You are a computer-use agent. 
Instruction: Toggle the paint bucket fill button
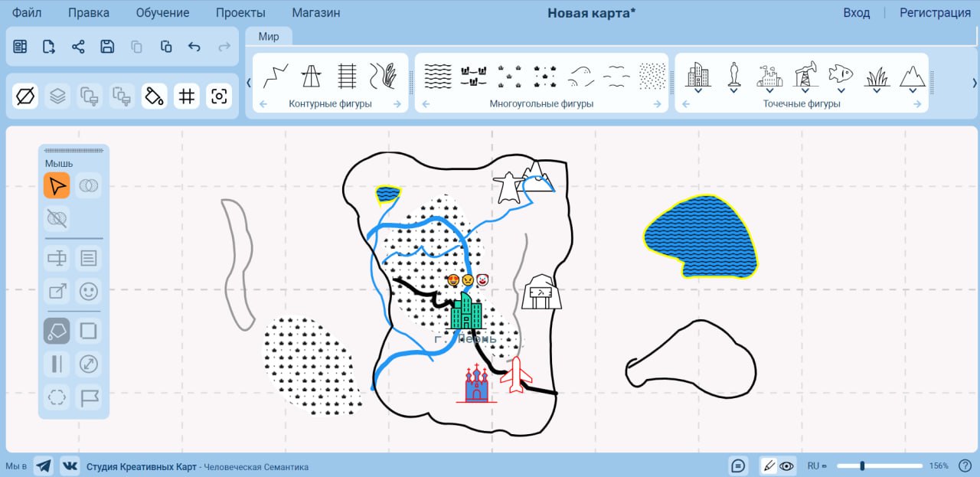click(155, 96)
